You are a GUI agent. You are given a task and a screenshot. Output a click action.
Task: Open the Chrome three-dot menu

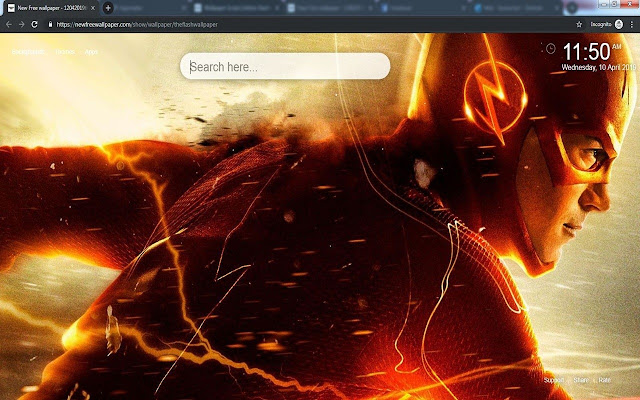(632, 24)
